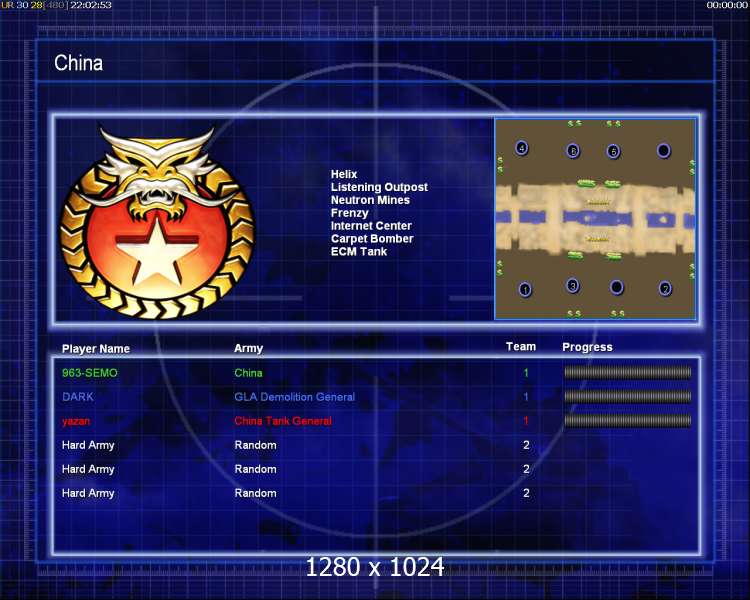
Task: Select player name DARK
Action: [x=78, y=397]
